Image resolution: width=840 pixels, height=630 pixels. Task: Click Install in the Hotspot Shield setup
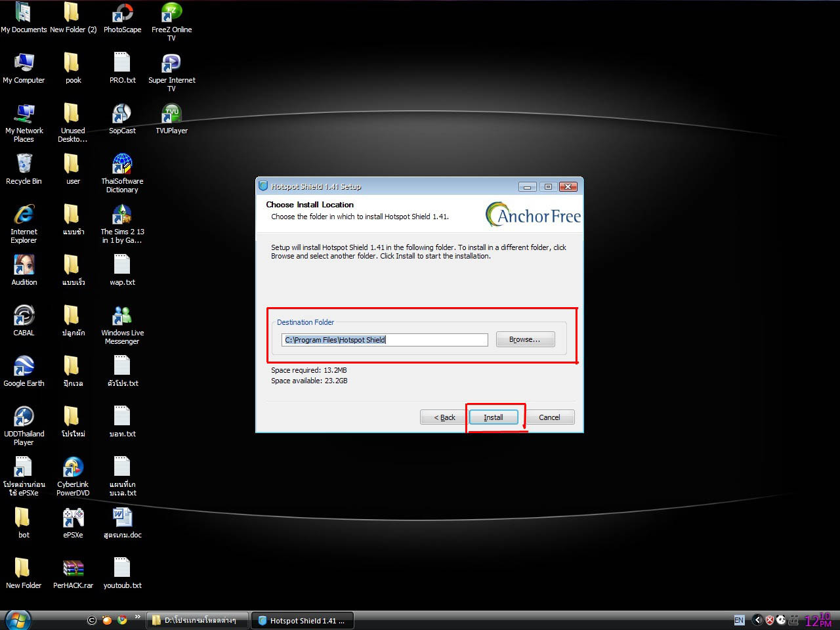(493, 417)
